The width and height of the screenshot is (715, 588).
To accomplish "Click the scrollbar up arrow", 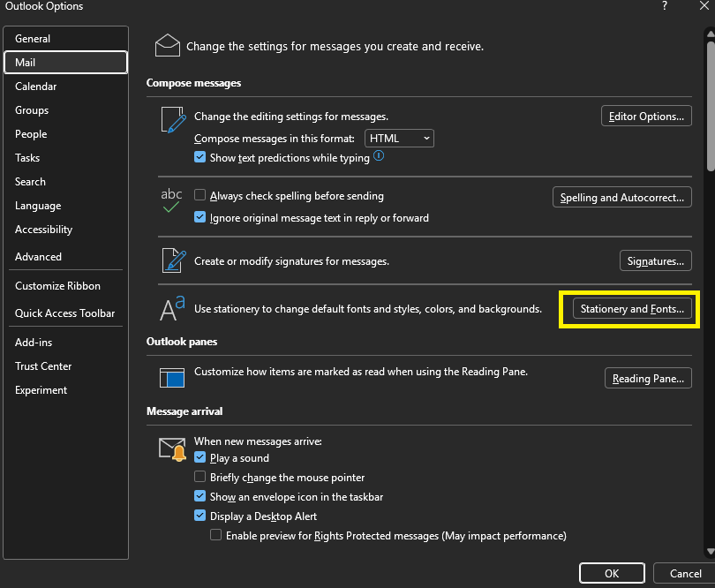I will [711, 34].
